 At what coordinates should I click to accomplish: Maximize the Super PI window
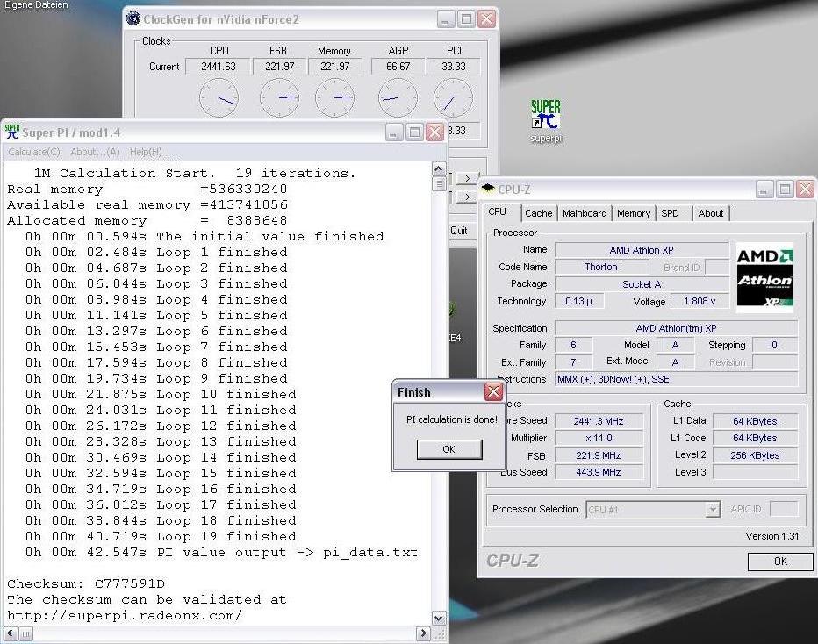(x=414, y=132)
